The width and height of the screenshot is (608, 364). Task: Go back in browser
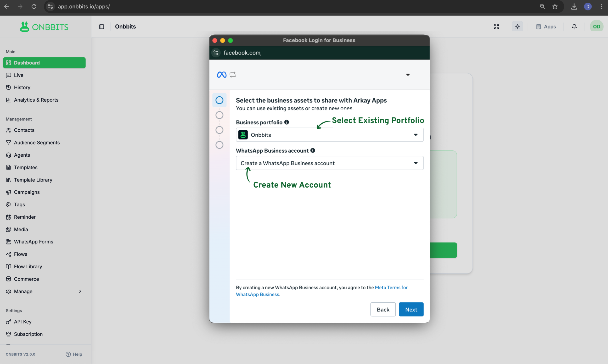tap(6, 6)
